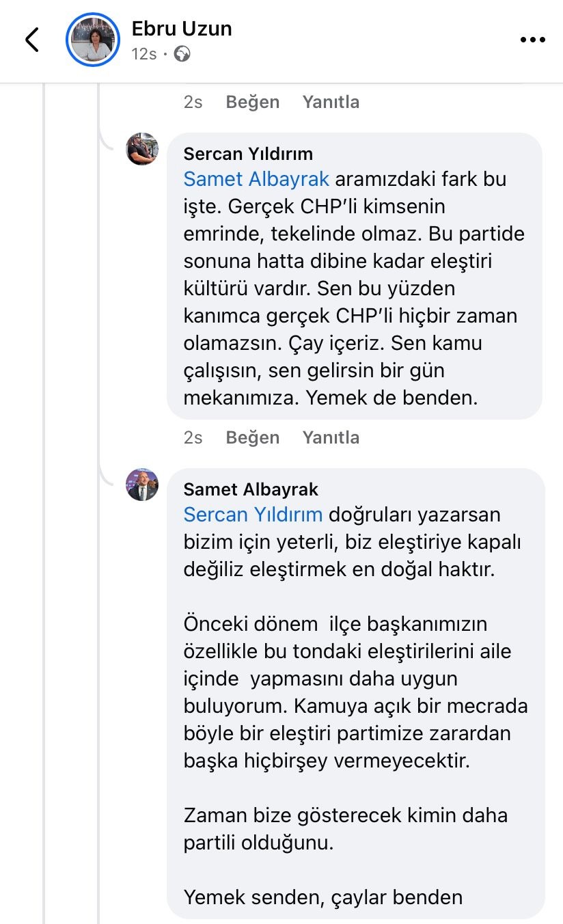
Task: Open Ebru Uzun's profile from header name
Action: point(182,29)
